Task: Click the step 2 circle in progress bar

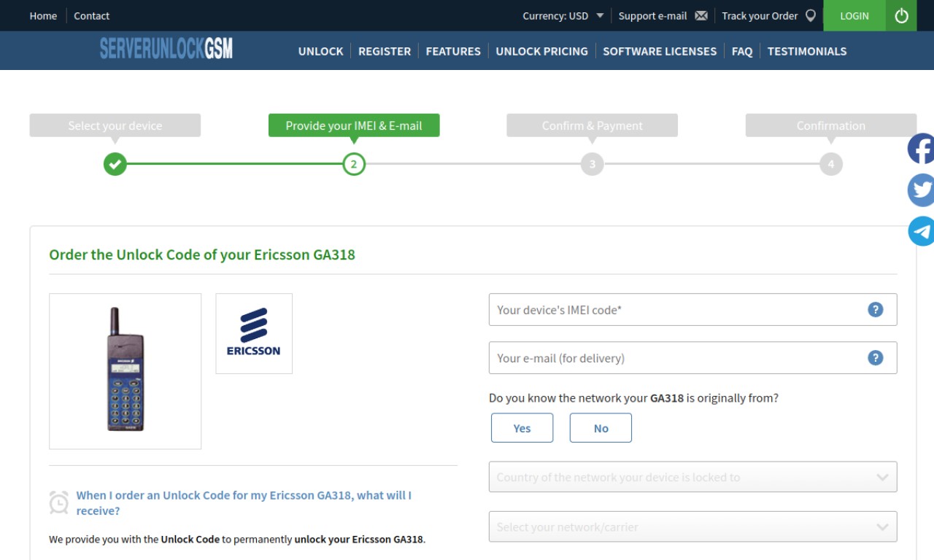Action: click(x=354, y=164)
